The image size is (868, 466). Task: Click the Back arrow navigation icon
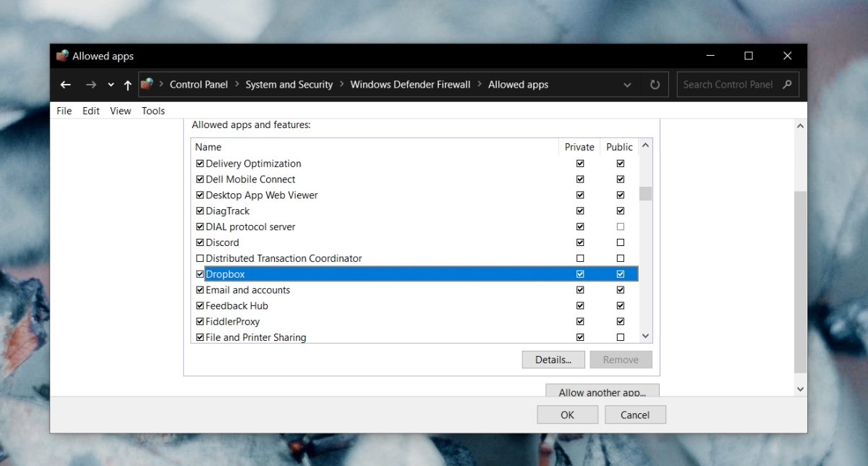tap(65, 85)
